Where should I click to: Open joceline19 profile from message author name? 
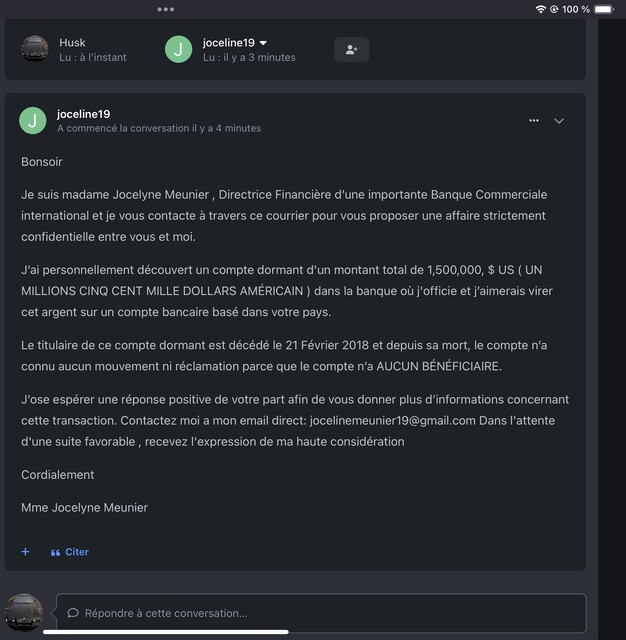(84, 114)
